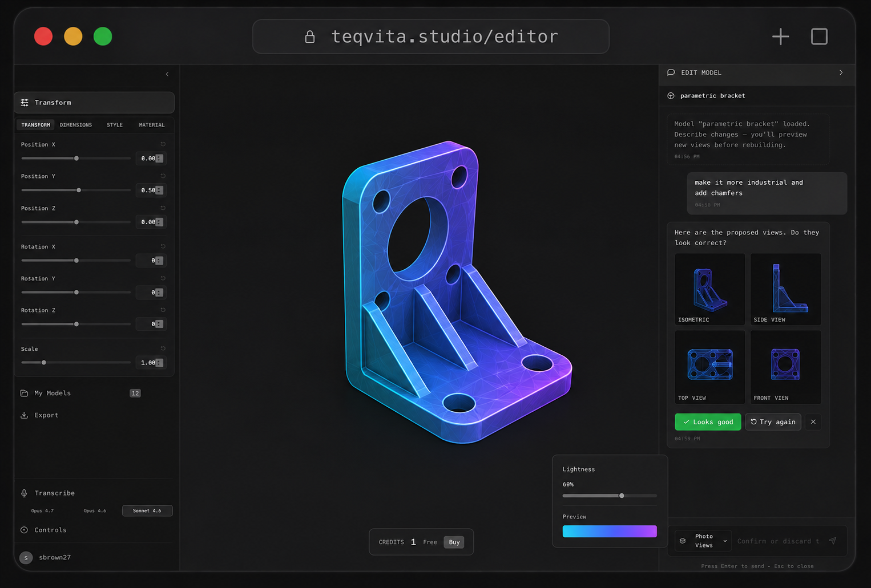The height and width of the screenshot is (588, 871).
Task: Switch to the MATERIAL tab
Action: (x=152, y=125)
